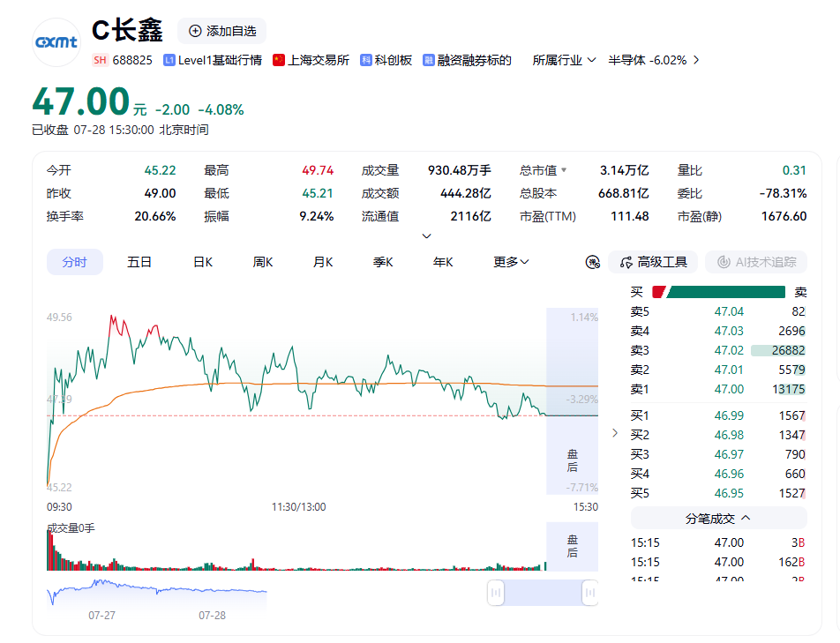
Task: Click the 盘后 area in price chart
Action: coord(572,401)
